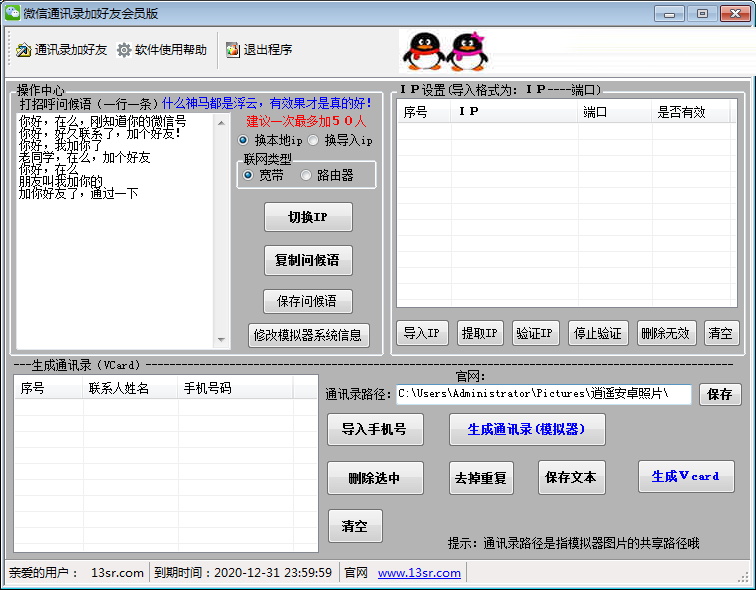Viewport: 756px width, 590px height.
Task: Click the IP column header in the IP table
Action: [x=514, y=112]
